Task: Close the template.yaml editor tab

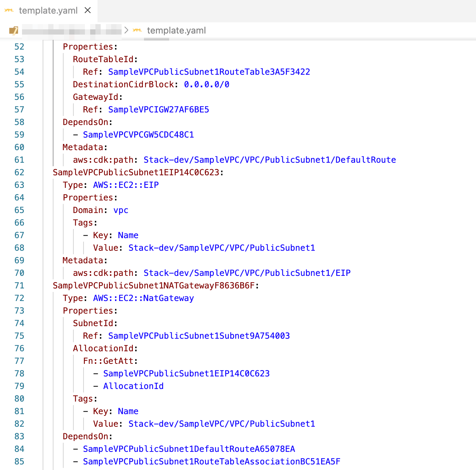Action: [88, 10]
